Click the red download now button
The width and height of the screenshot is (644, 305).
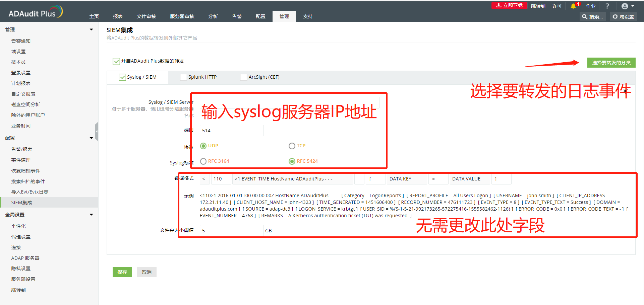tap(509, 5)
